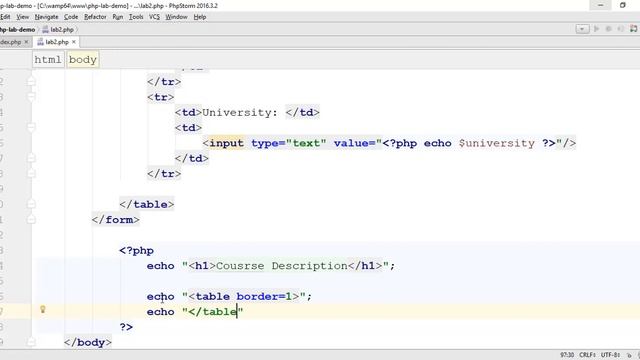Open the VCS menu

[x=154, y=17]
